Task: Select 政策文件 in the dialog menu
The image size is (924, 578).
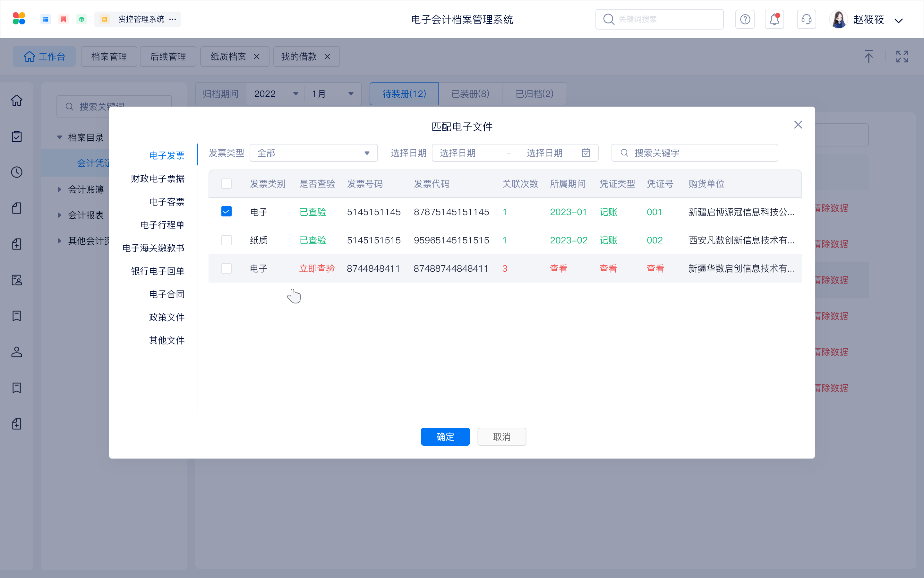Action: 167,317
